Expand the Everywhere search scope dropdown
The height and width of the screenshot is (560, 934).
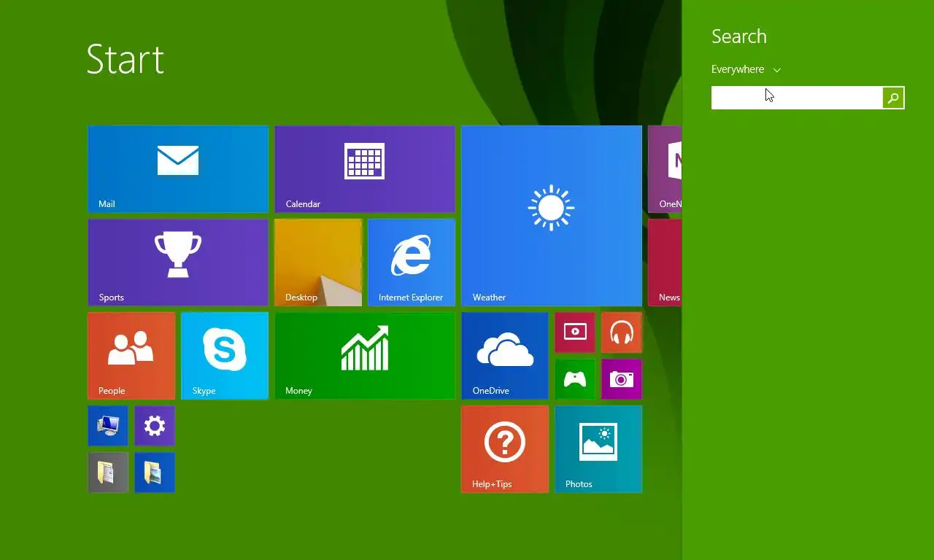pos(746,69)
